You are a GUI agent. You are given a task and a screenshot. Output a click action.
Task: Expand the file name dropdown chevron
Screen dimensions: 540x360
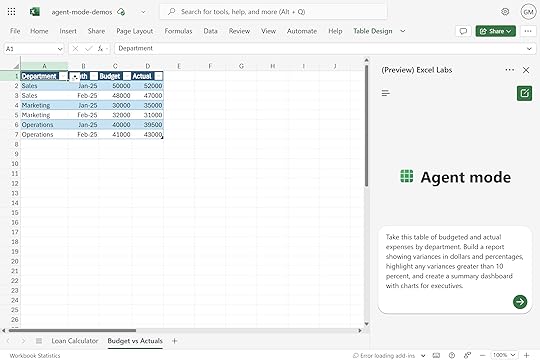point(143,12)
